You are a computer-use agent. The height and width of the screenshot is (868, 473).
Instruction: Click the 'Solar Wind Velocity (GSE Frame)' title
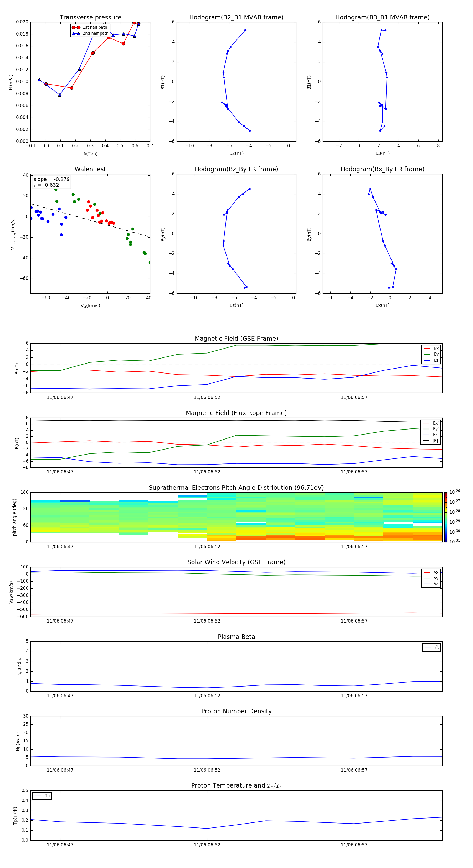pyautogui.click(x=236, y=562)
